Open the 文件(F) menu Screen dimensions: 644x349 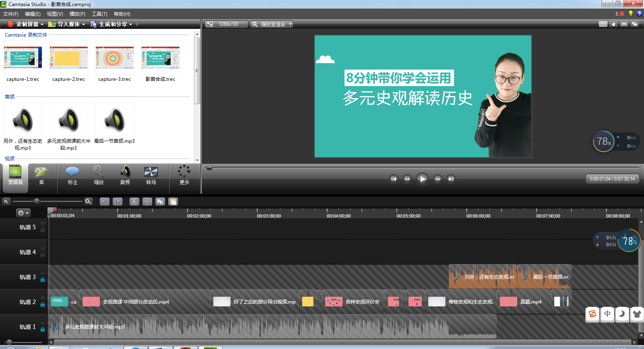pos(11,14)
